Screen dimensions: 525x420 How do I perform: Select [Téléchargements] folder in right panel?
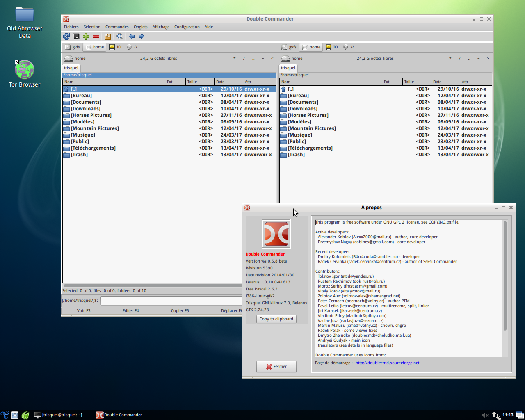386,148
